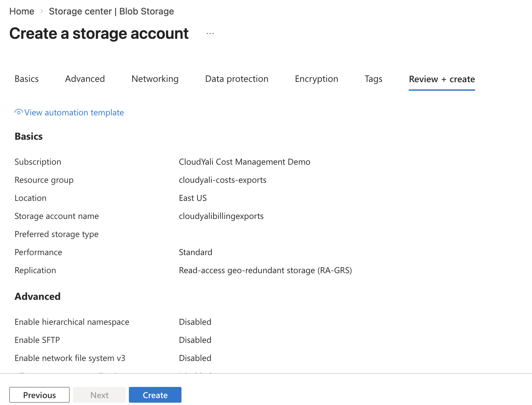This screenshot has height=405, width=532.
Task: Switch to the Networking tab
Action: click(155, 79)
